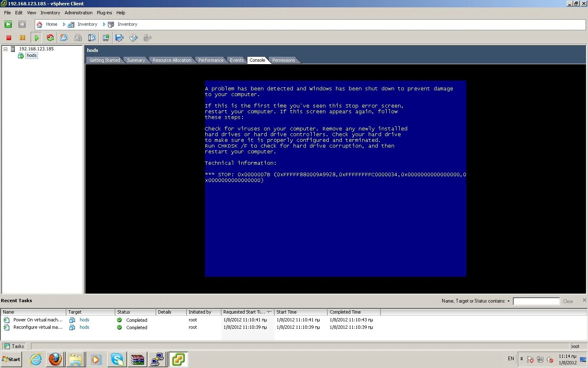This screenshot has width=588, height=368.
Task: Click the grey Forward navigation arrow
Action: point(22,25)
